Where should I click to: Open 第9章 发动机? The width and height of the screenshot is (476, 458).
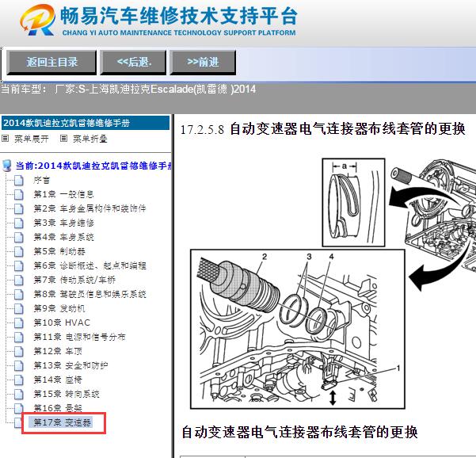tap(59, 308)
